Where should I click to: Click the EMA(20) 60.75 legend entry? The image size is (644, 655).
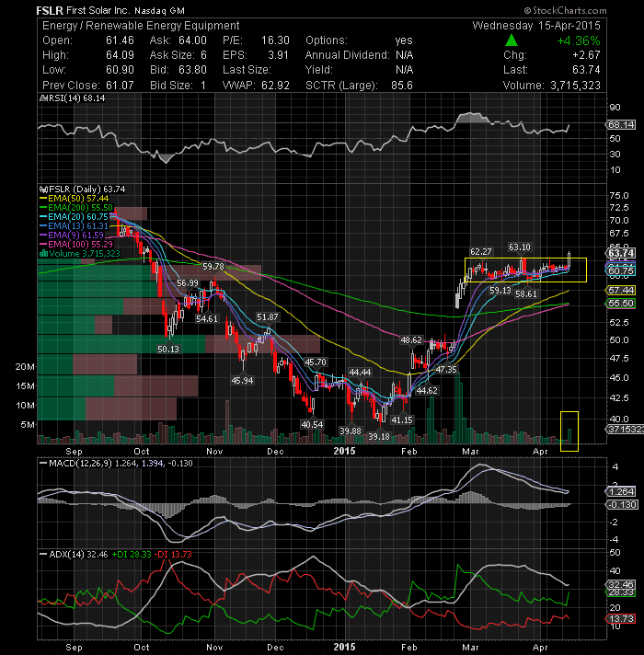74,217
